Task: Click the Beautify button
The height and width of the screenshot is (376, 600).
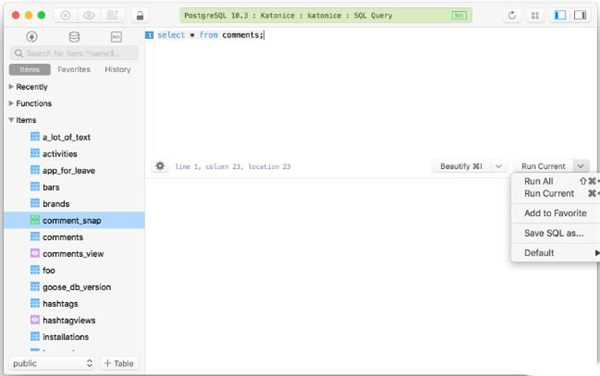Action: 461,166
